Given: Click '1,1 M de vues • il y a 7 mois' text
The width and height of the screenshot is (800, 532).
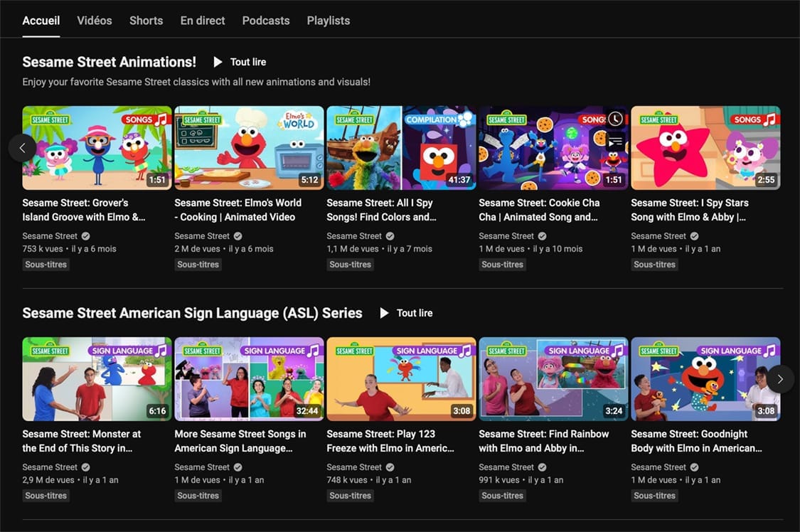Looking at the screenshot, I should 379,249.
